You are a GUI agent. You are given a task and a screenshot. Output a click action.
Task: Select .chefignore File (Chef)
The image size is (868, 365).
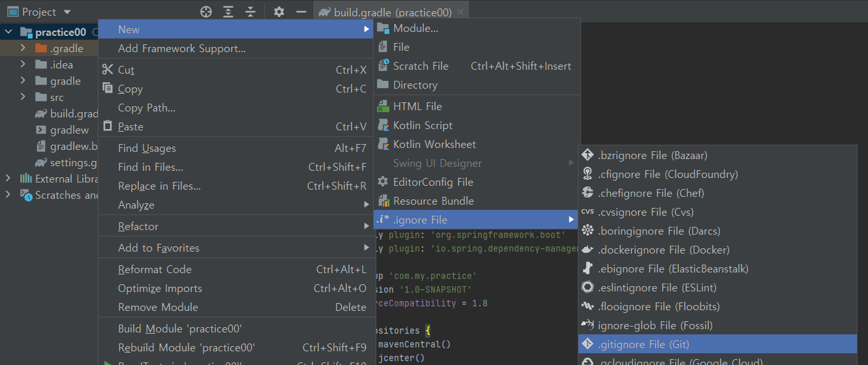coord(717,193)
